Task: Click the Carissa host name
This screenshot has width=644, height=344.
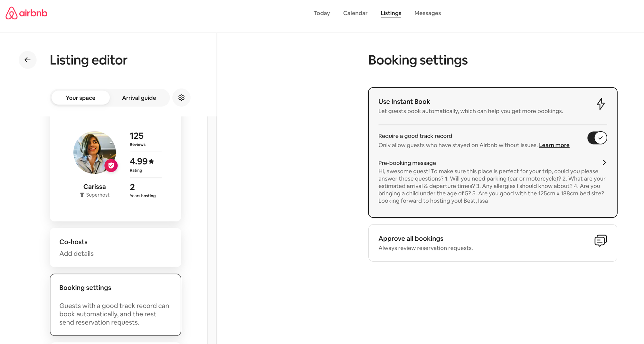Action: pyautogui.click(x=95, y=187)
